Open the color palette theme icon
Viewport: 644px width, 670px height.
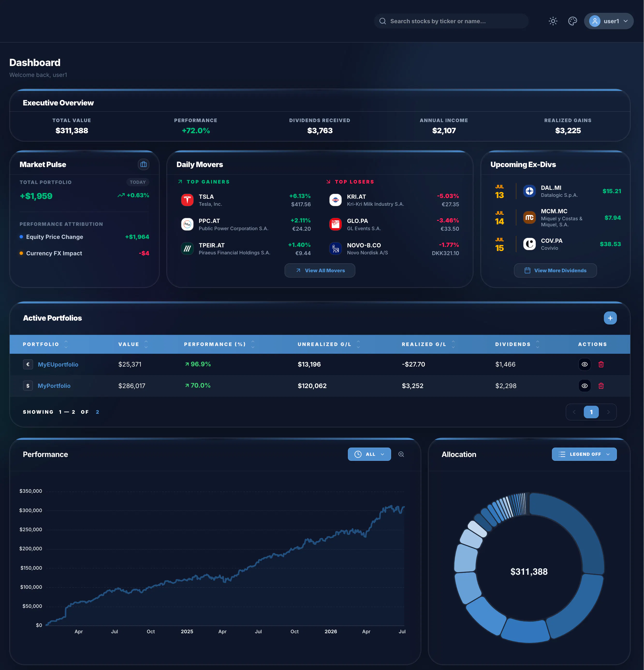click(572, 21)
